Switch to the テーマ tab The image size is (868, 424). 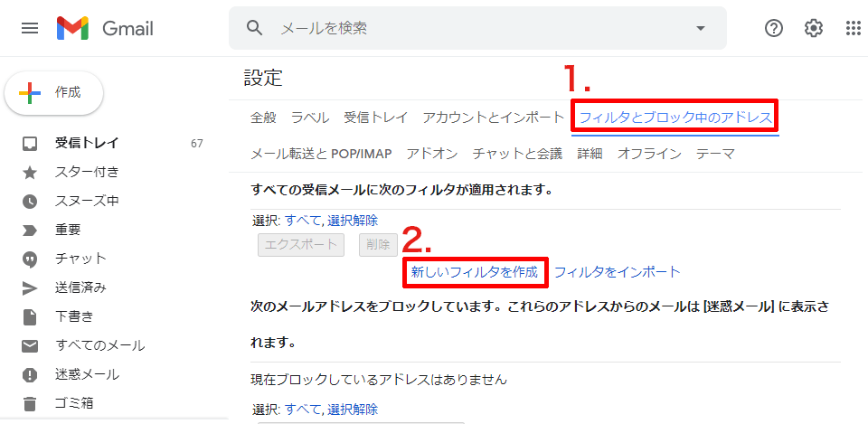coord(716,154)
